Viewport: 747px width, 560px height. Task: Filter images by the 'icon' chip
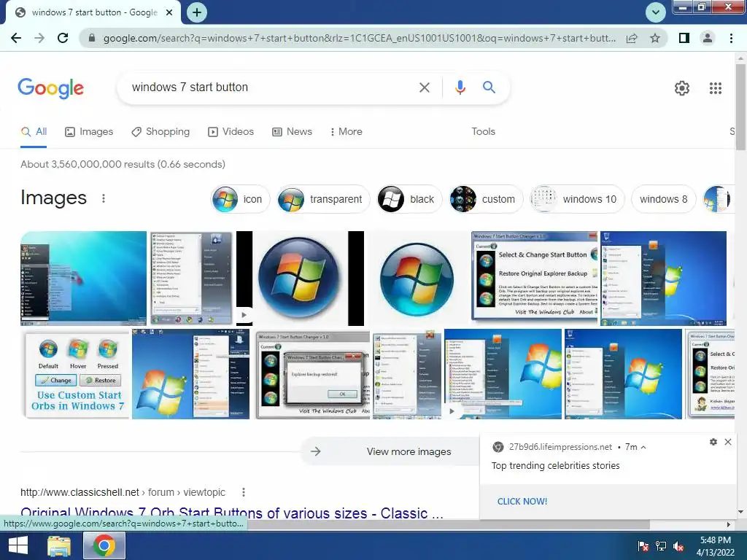click(239, 199)
